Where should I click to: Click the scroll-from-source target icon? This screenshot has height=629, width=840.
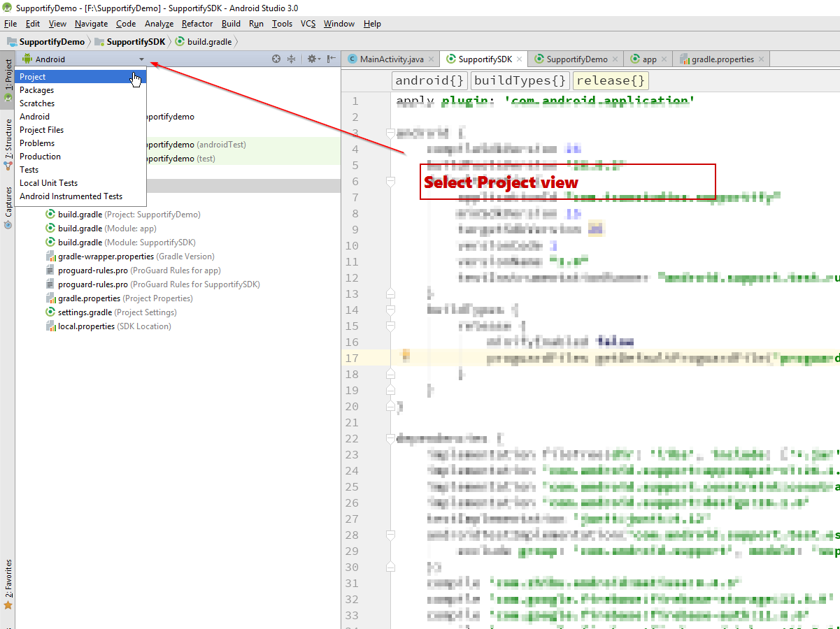pyautogui.click(x=276, y=59)
